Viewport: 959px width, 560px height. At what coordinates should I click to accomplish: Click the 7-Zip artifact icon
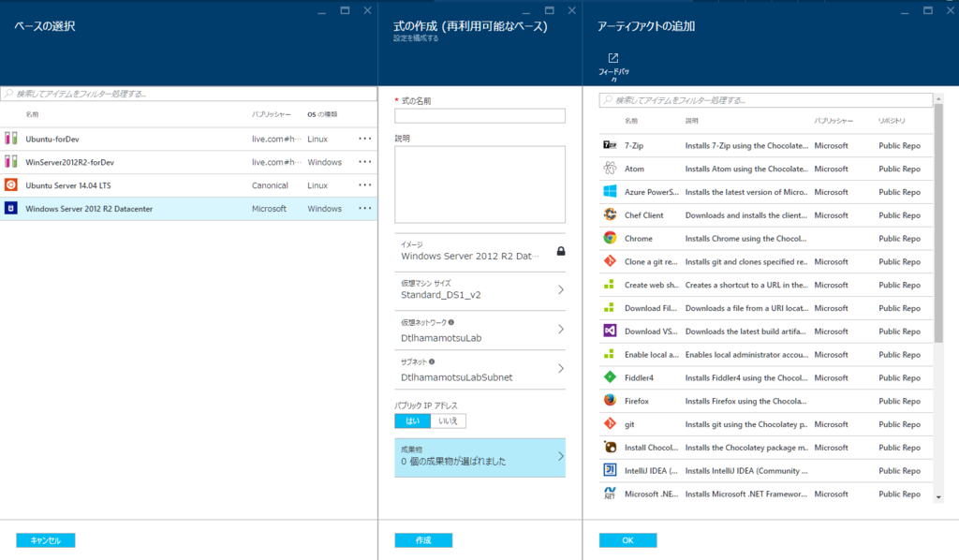610,145
